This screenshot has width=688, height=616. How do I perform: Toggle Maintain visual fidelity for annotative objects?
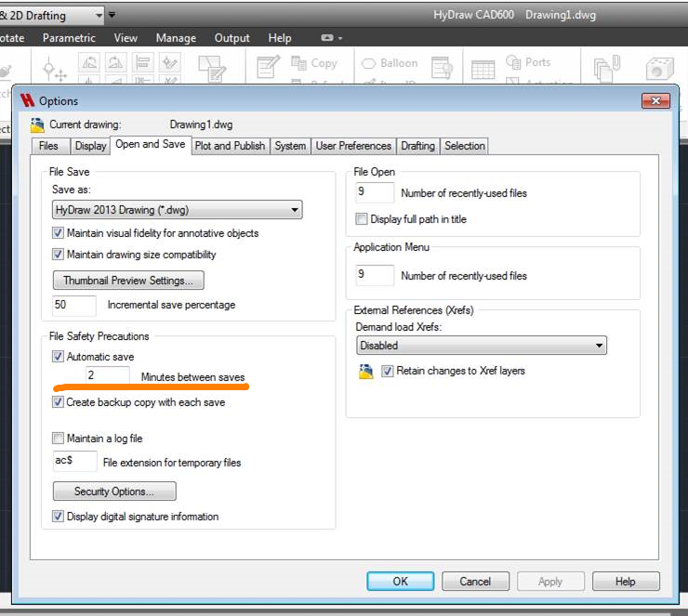[x=58, y=233]
